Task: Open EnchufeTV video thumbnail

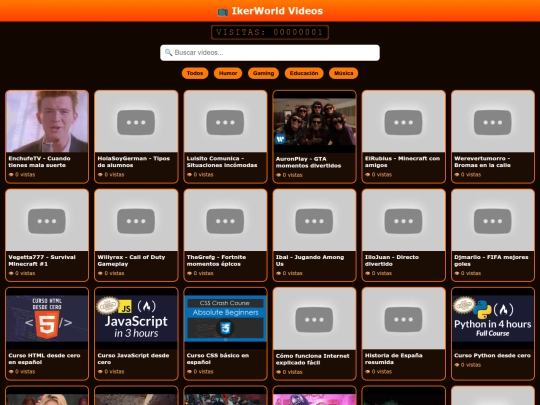Action: (47, 122)
